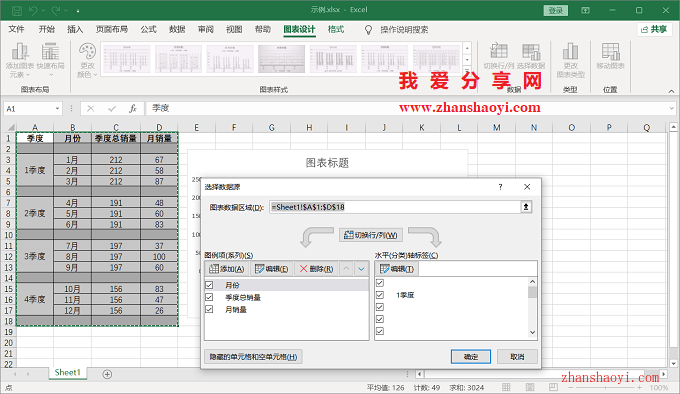
Task: Click the zoom slider in status bar
Action: click(x=605, y=387)
